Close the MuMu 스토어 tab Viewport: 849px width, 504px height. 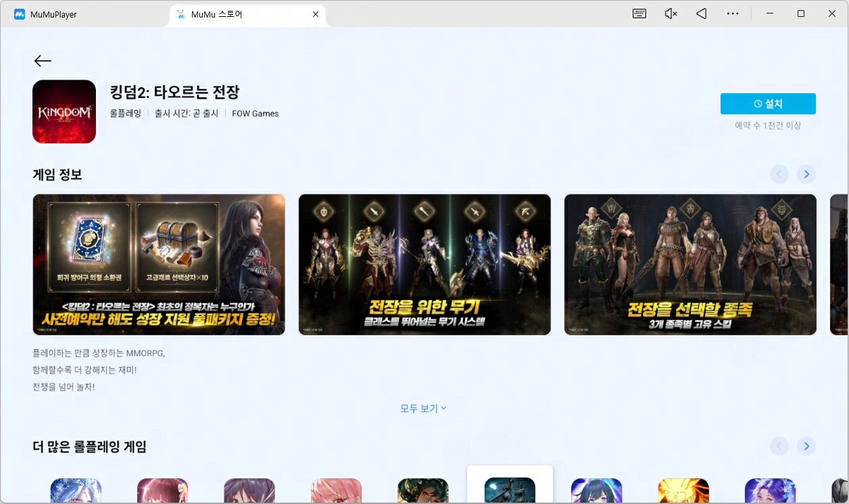(316, 14)
